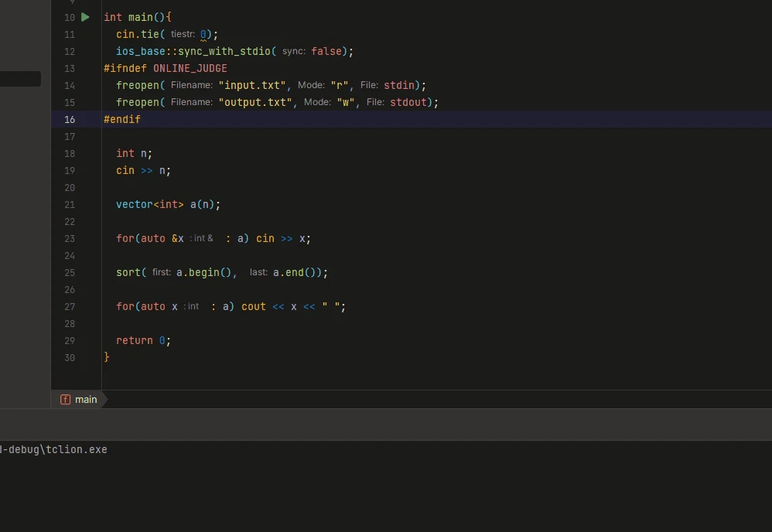Click the "output.txt" string literal

coord(255,102)
